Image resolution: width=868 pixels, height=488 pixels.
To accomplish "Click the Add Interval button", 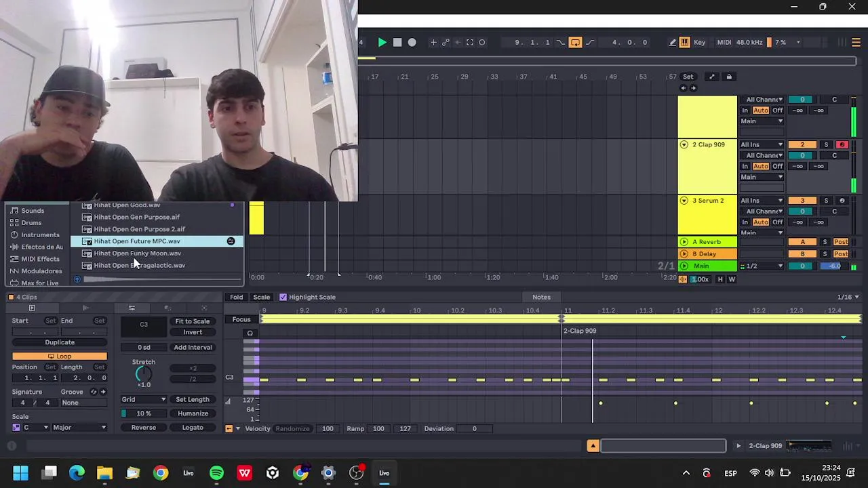I will click(193, 348).
